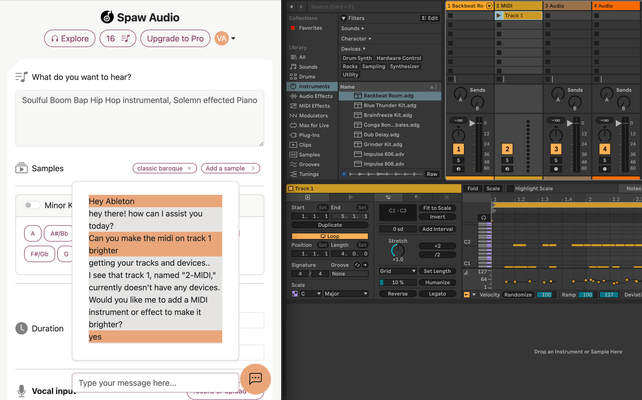Toggle the clip Loop button
This screenshot has width=642, height=400.
click(x=329, y=235)
